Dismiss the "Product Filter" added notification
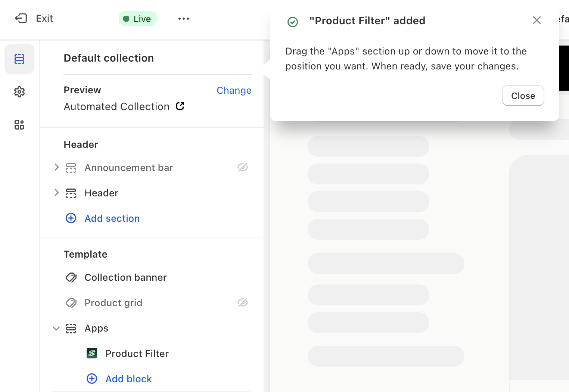The image size is (569, 392). point(537,20)
